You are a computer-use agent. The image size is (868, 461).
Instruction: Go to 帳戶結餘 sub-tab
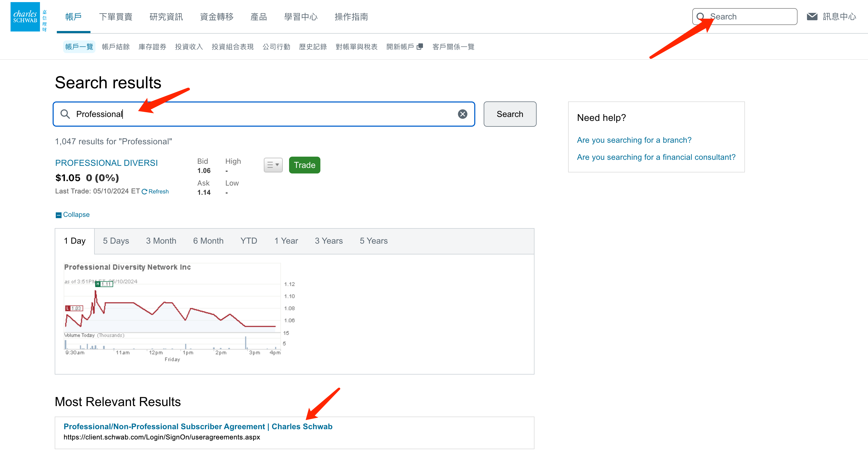[x=115, y=47]
